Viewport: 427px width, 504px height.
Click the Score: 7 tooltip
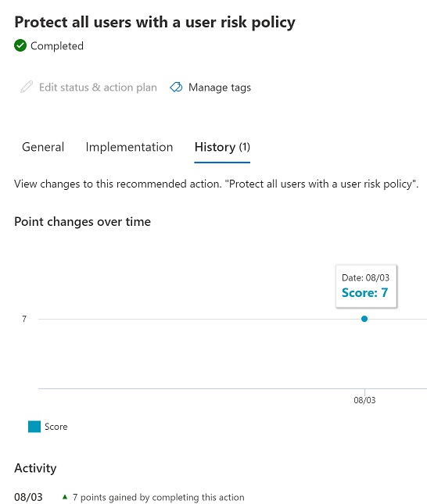click(x=366, y=286)
